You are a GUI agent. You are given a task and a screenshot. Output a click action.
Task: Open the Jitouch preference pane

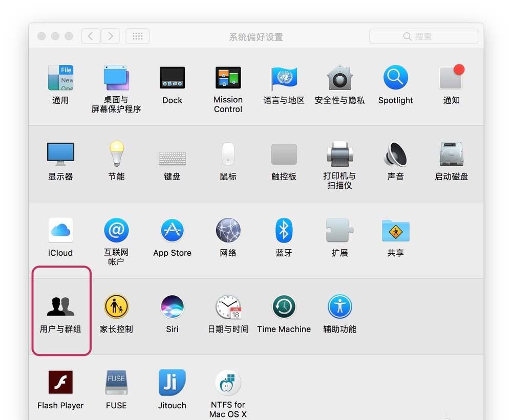[x=172, y=382]
